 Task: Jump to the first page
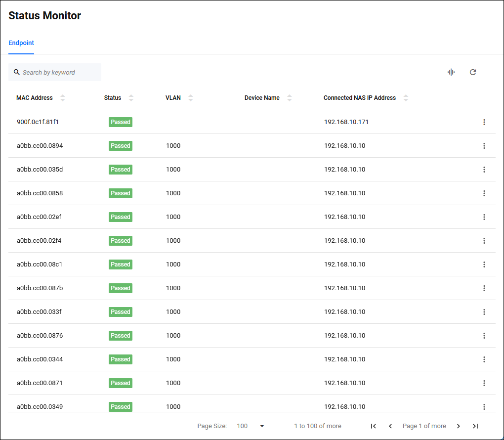point(374,426)
